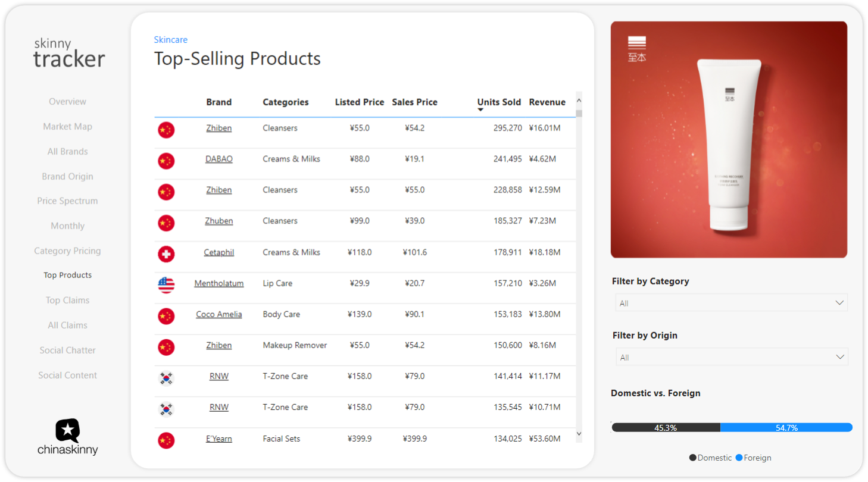Open the Market Map page
The height and width of the screenshot is (482, 868).
pos(68,127)
